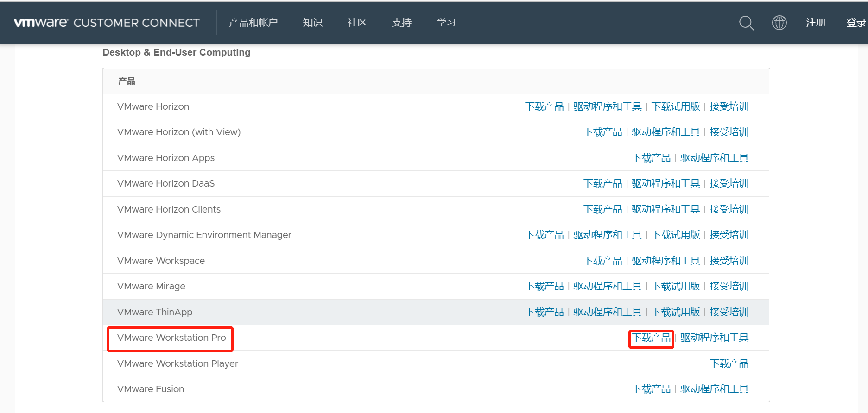Click 下载试用版 for VMware Mirage
The image size is (868, 413).
676,286
